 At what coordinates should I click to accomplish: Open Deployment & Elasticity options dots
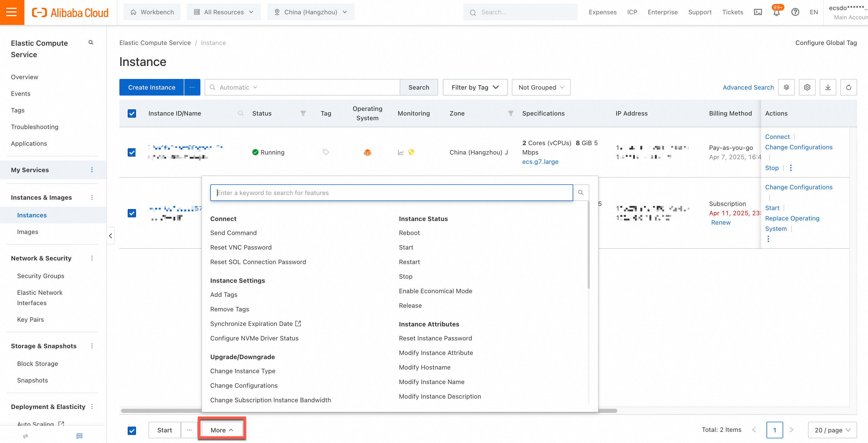(92, 407)
